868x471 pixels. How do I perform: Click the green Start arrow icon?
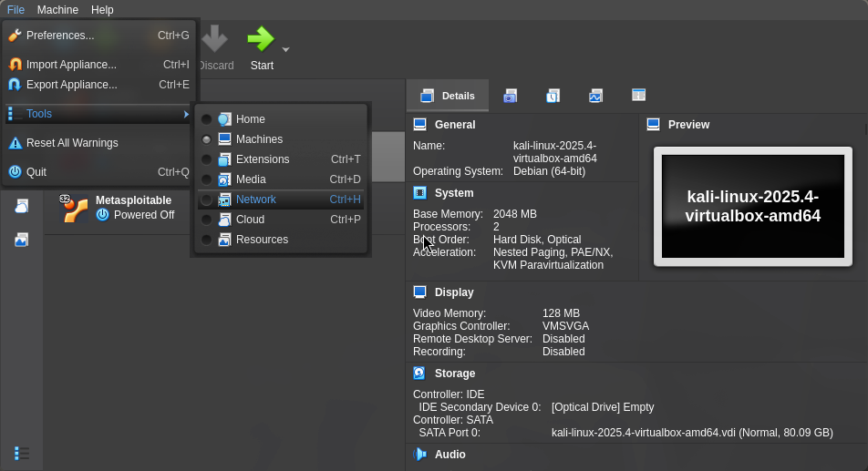(261, 38)
